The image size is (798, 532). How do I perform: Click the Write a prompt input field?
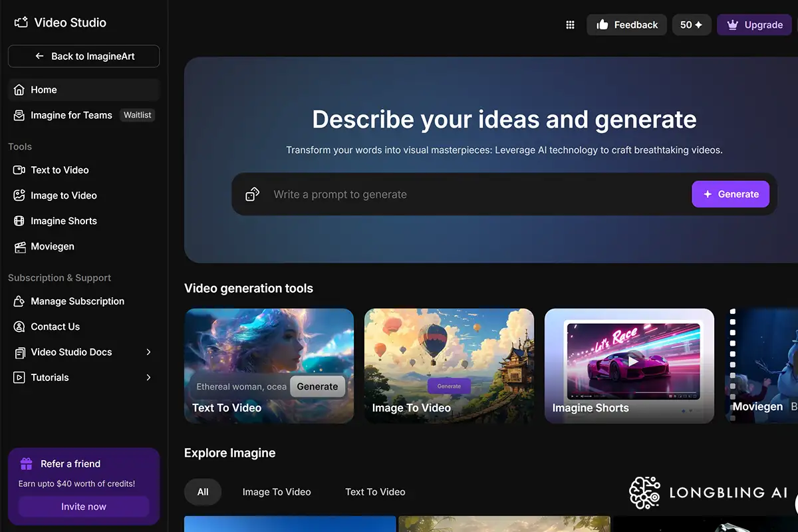pos(479,194)
